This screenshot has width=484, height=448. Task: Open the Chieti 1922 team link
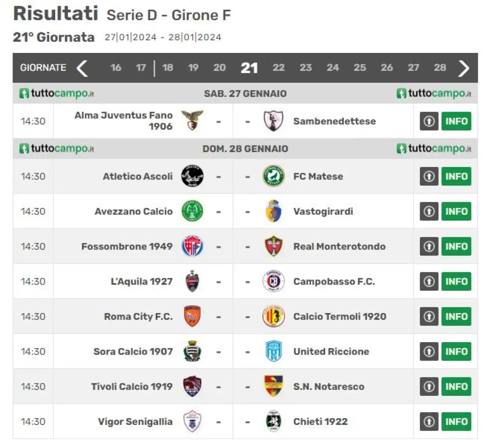click(320, 422)
